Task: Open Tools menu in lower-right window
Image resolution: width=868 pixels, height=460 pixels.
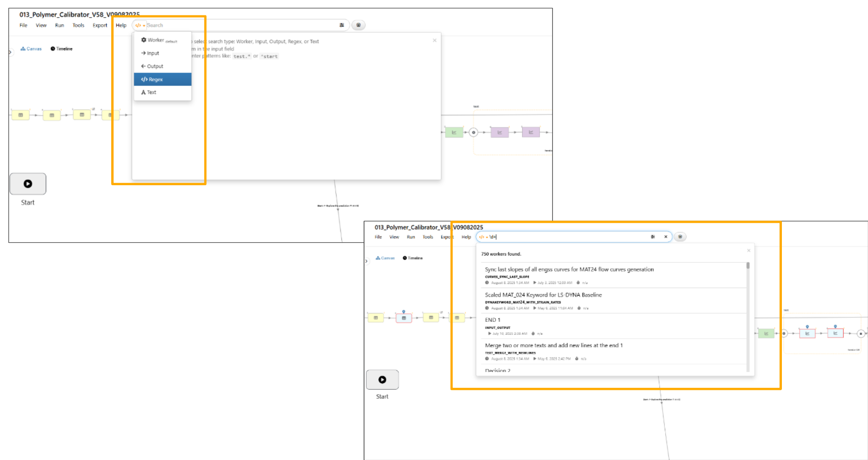Action: click(428, 237)
